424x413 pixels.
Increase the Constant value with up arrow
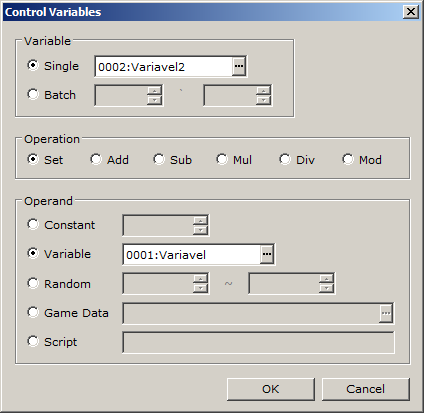click(200, 221)
